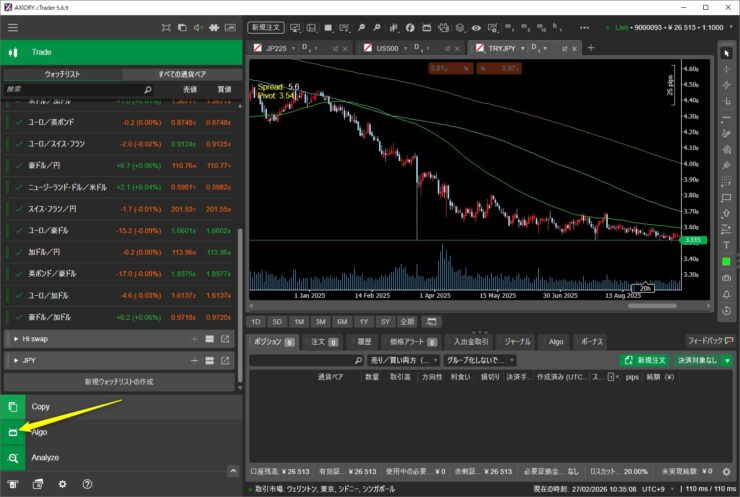
Task: Open the help question mark icon
Action: [87, 484]
